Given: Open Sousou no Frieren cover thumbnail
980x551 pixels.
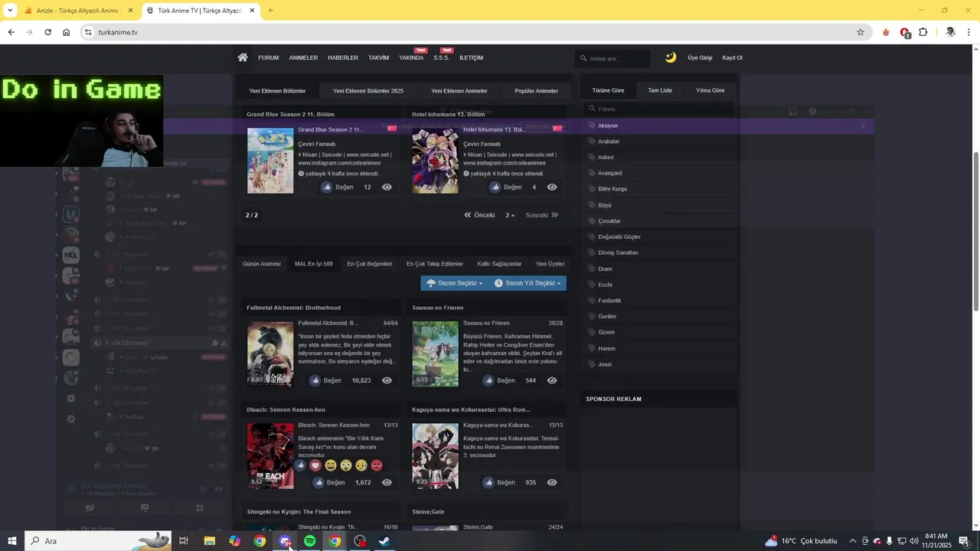Looking at the screenshot, I should (435, 354).
